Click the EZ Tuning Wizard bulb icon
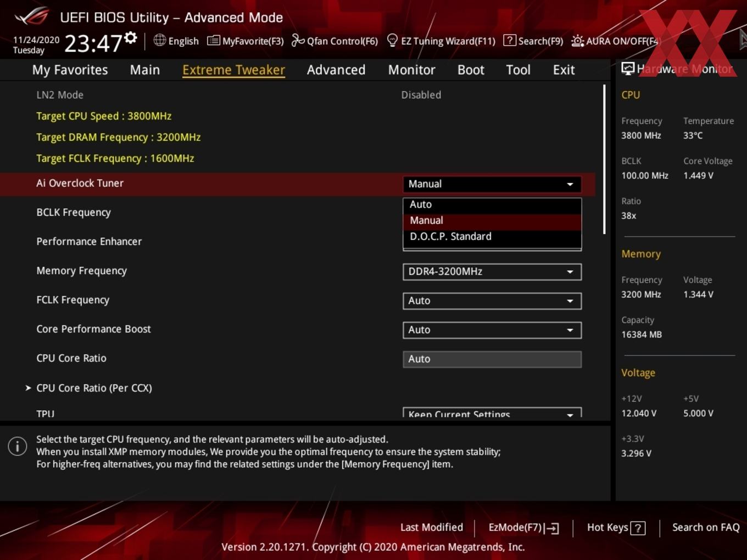 coord(392,40)
